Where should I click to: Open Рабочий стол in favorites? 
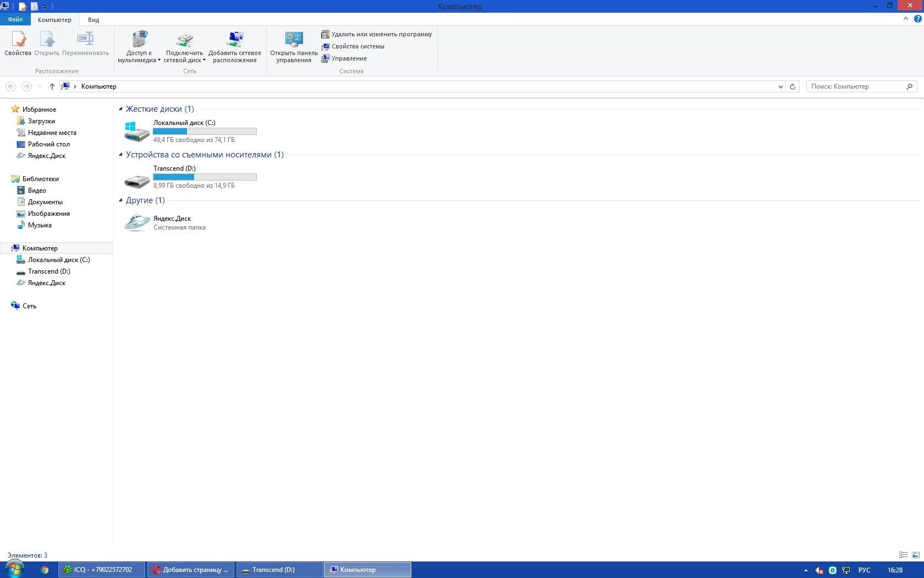click(49, 144)
